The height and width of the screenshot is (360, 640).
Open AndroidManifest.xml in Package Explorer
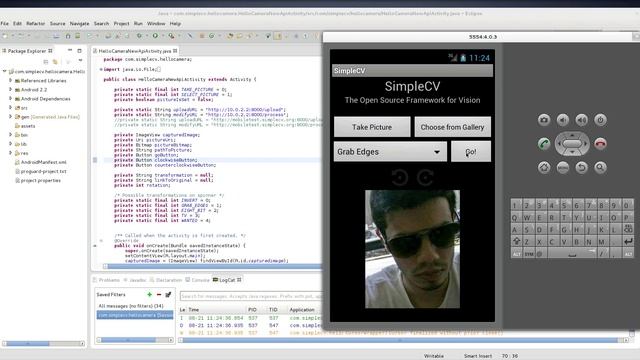(x=43, y=162)
